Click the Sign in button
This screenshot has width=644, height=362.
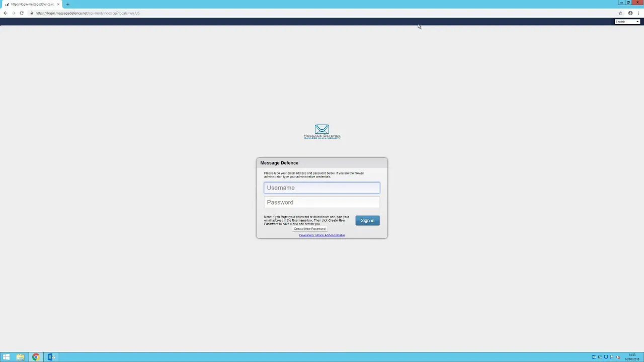point(367,220)
